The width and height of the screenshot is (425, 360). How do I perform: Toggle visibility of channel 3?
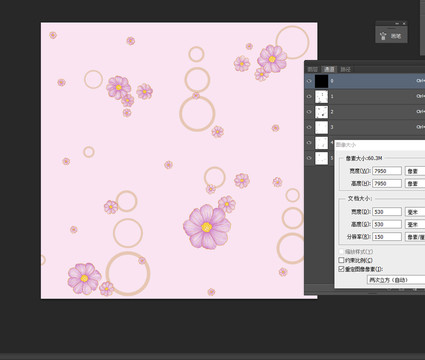309,127
